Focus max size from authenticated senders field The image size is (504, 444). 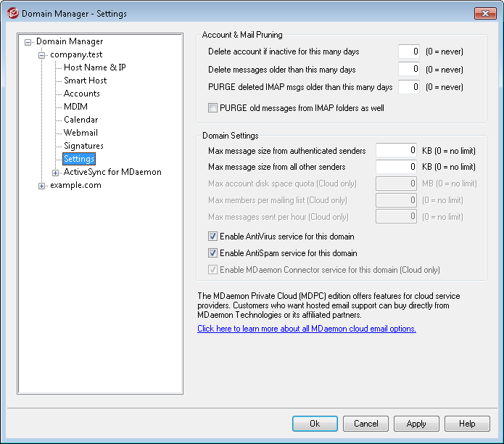click(x=396, y=150)
